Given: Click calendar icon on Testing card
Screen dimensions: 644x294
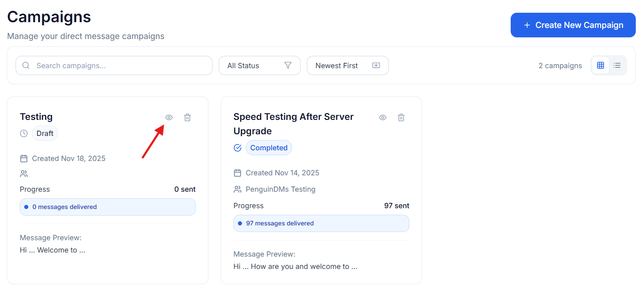Looking at the screenshot, I should 24,158.
